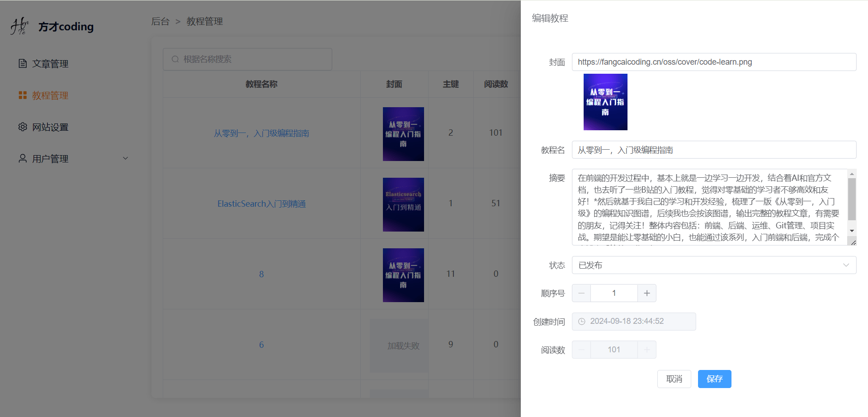This screenshot has height=417, width=868.
Task: Click the 文章管理 document icon
Action: tap(23, 63)
